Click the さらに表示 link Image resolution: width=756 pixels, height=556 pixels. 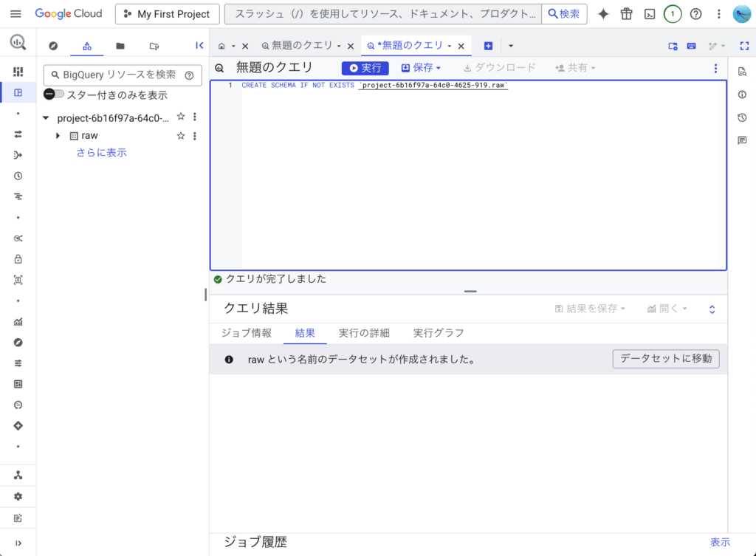(x=101, y=153)
